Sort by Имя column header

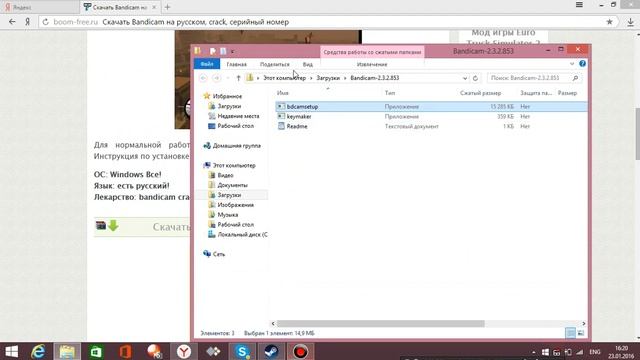[283, 93]
